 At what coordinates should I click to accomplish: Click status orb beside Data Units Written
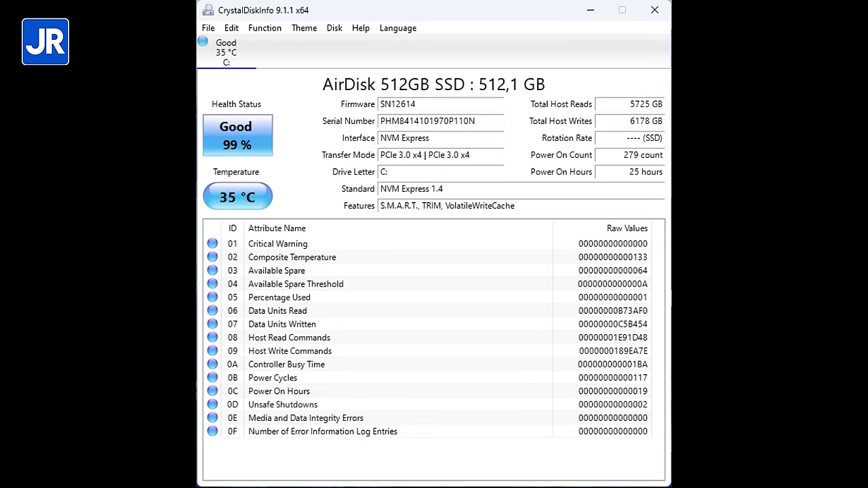pos(212,324)
